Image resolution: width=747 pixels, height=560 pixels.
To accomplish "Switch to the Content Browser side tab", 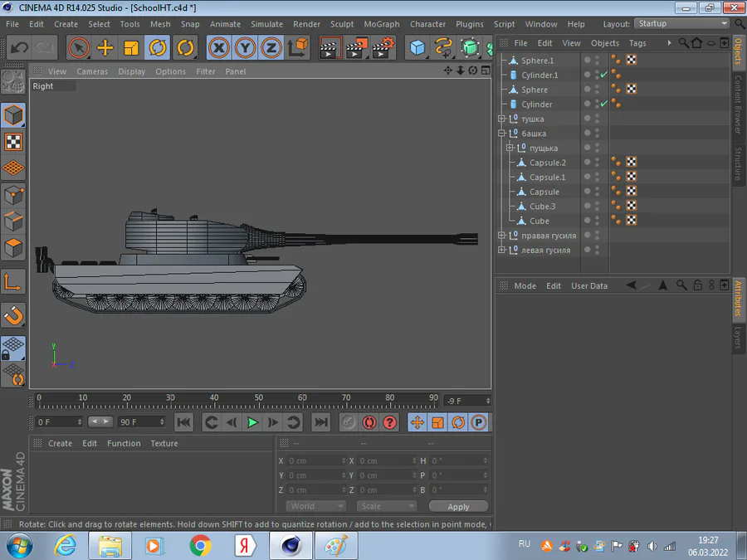I will coord(737,105).
